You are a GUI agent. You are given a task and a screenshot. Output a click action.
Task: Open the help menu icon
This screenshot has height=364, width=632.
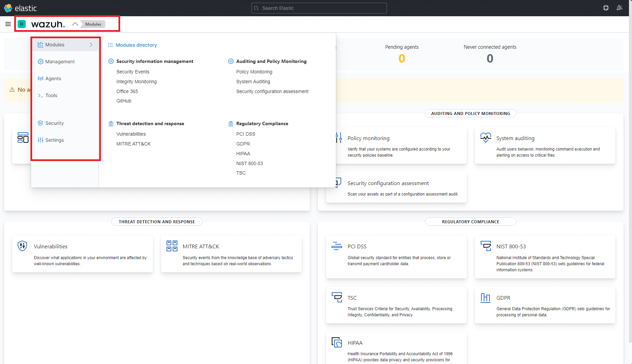coord(606,8)
